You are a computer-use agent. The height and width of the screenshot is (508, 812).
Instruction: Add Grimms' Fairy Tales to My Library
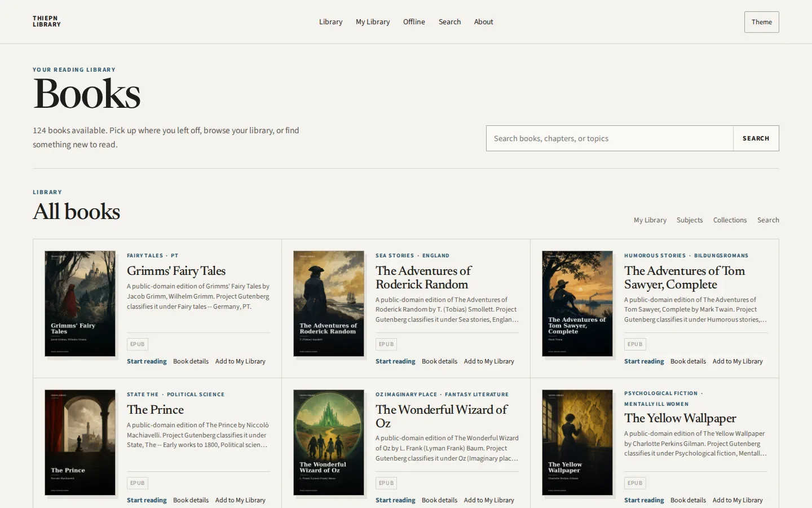tap(240, 361)
